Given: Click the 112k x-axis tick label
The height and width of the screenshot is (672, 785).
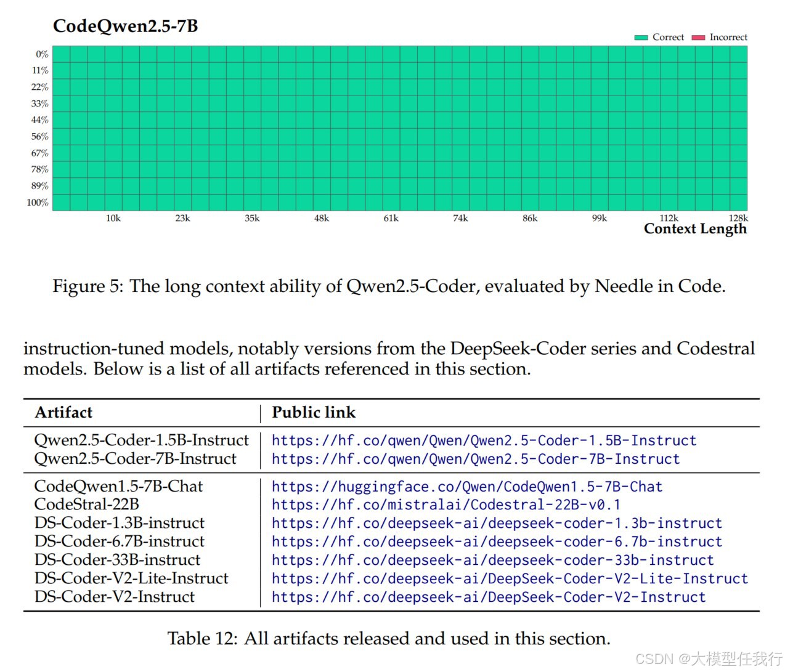Looking at the screenshot, I should 669,218.
